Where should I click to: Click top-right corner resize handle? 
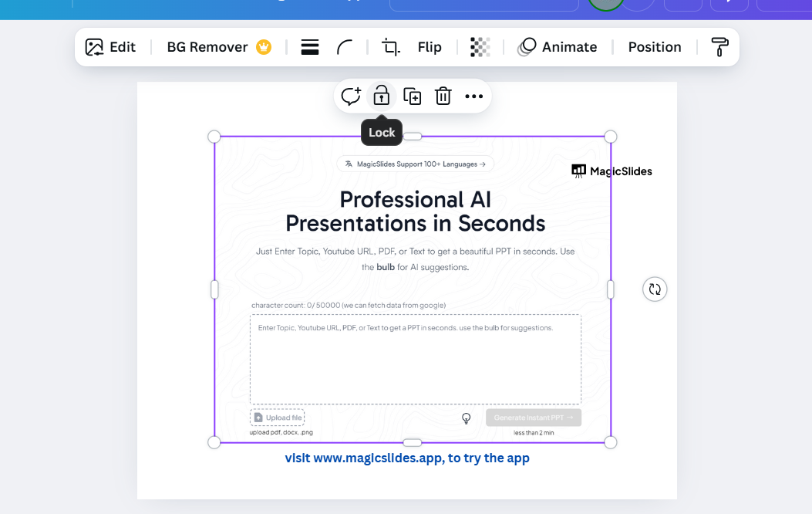tap(611, 137)
